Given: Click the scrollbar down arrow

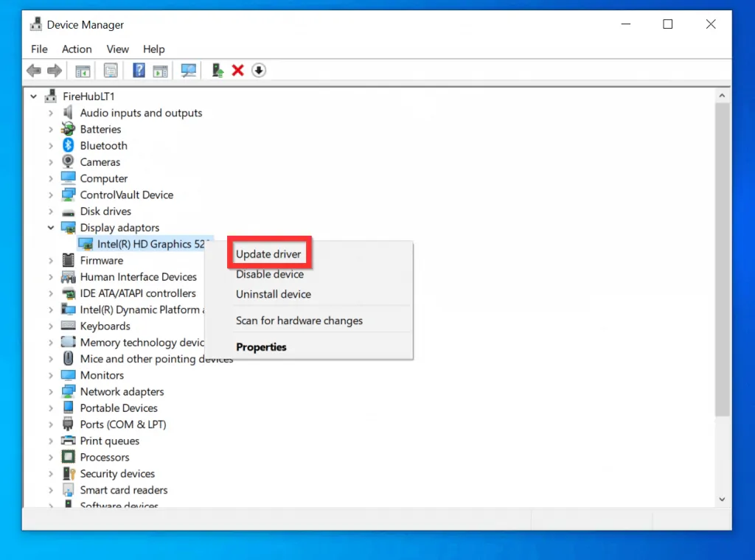Looking at the screenshot, I should [x=722, y=499].
